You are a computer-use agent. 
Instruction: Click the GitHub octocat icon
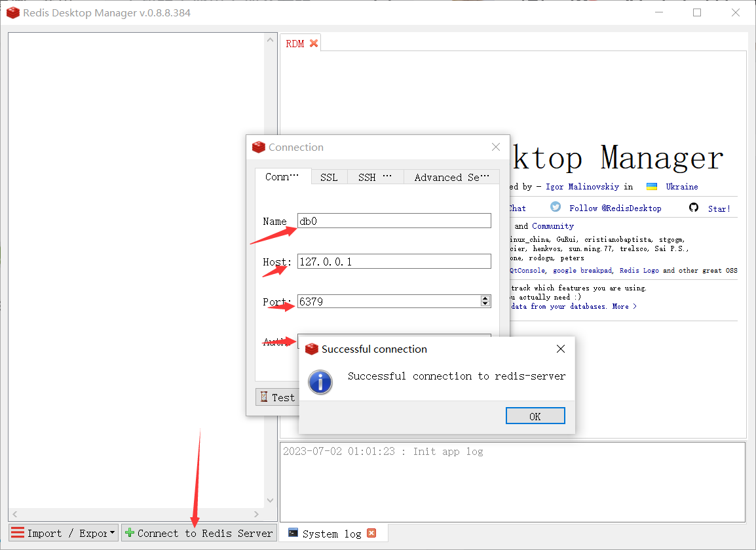click(x=694, y=207)
